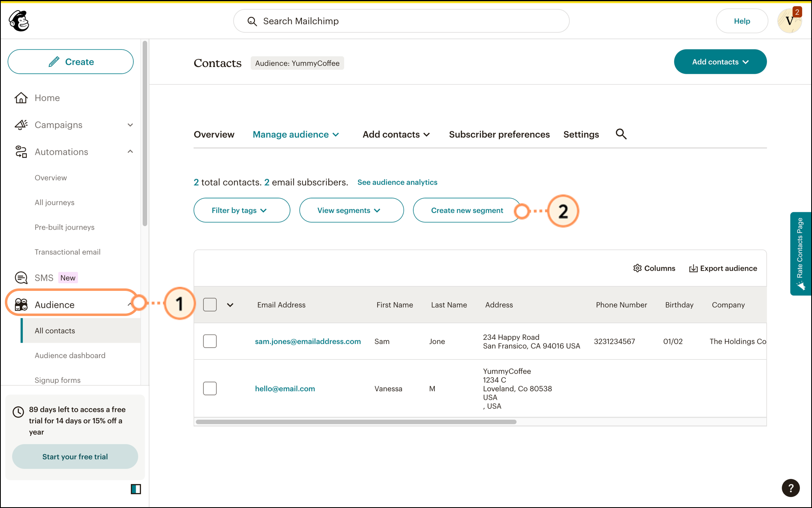812x508 pixels.
Task: Open sam.jones@emailaddress.com contact link
Action: coord(308,342)
